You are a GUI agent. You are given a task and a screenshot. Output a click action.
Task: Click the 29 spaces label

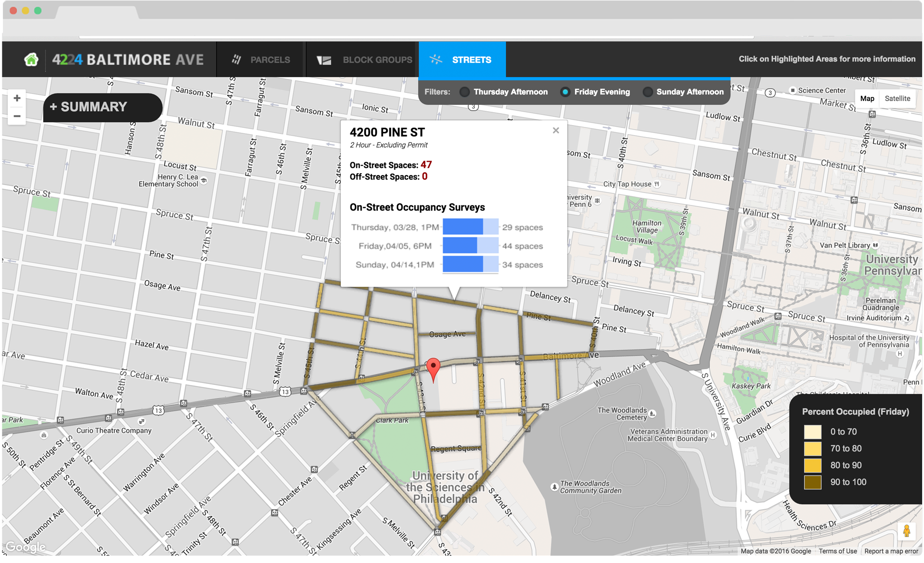coord(523,227)
